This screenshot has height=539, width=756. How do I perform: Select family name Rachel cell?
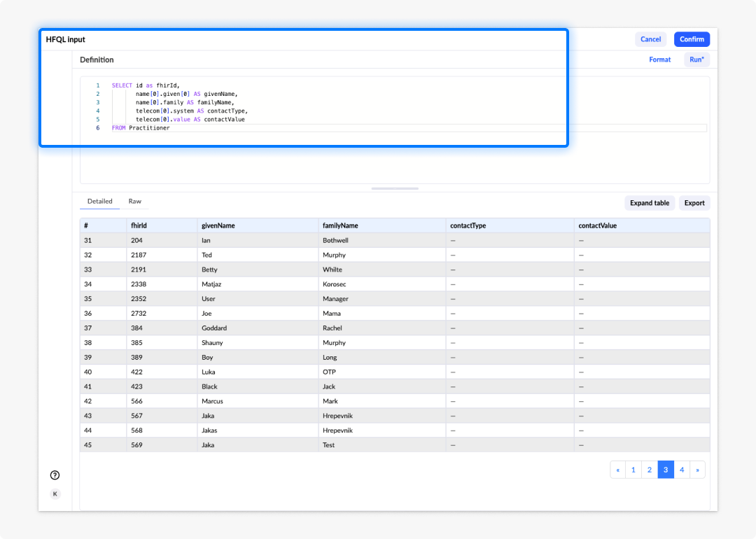point(382,328)
